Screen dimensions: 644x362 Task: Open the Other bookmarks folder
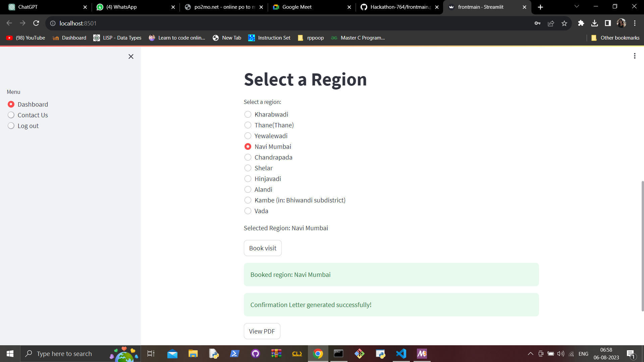(615, 38)
